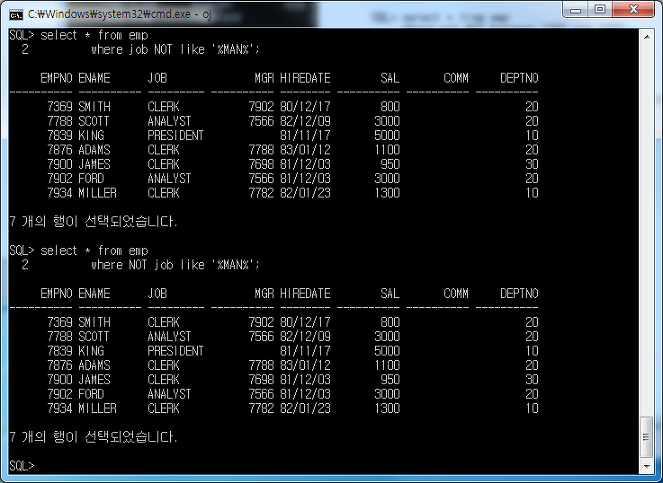Click hire date 83/01/12 in the first result set
This screenshot has width=663, height=483.
pyautogui.click(x=305, y=150)
